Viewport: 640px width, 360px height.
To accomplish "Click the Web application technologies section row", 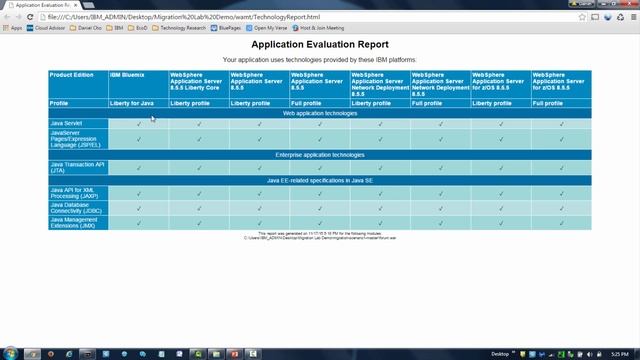I will tap(320, 113).
